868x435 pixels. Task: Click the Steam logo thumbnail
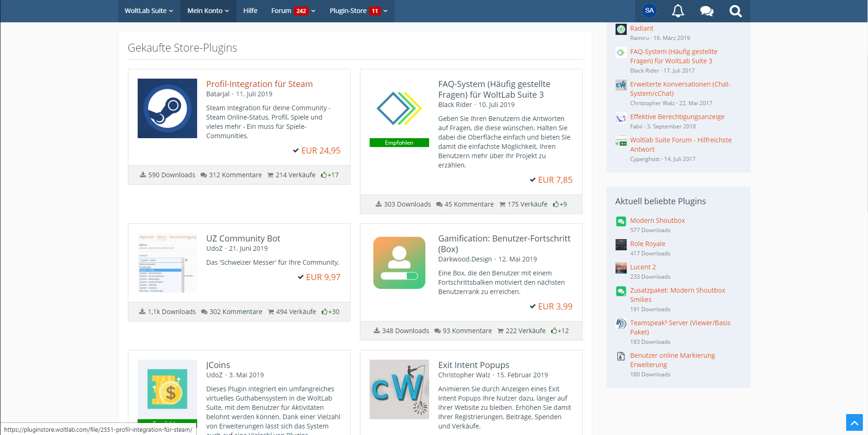click(167, 108)
